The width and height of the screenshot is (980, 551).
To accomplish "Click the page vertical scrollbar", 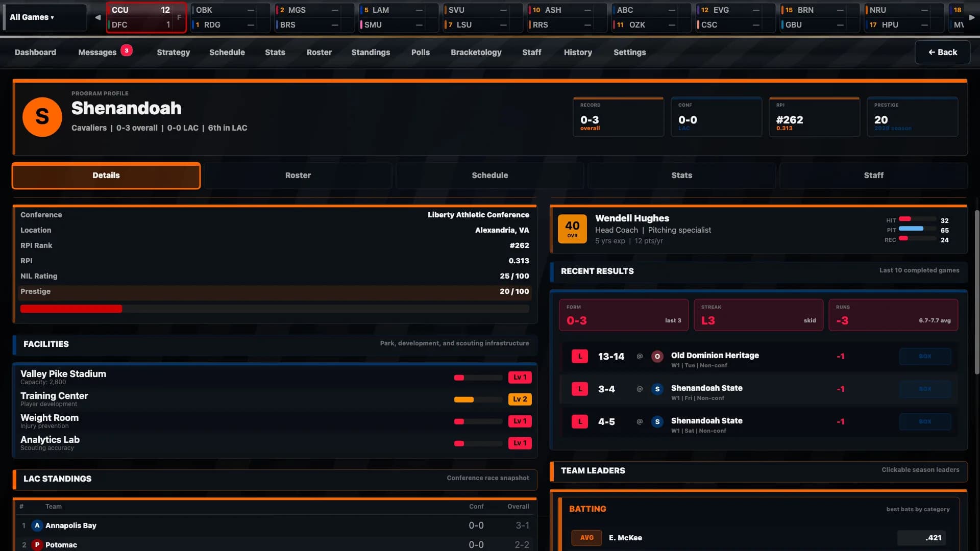I will pyautogui.click(x=977, y=292).
